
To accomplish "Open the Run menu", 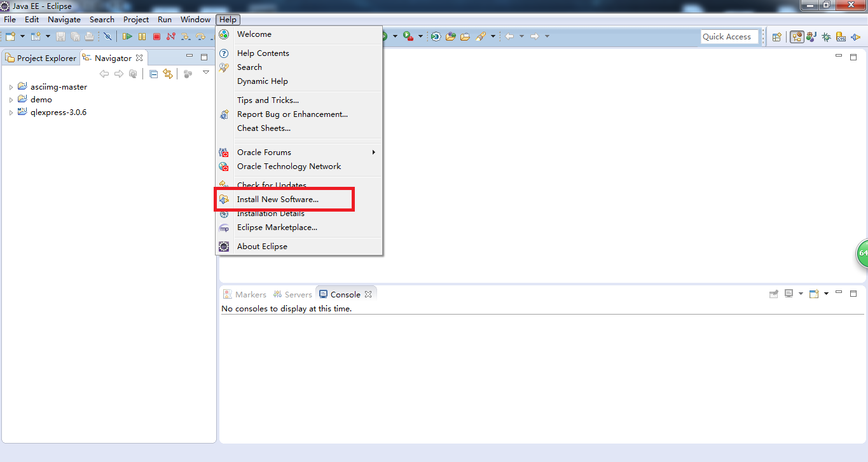I will point(165,20).
